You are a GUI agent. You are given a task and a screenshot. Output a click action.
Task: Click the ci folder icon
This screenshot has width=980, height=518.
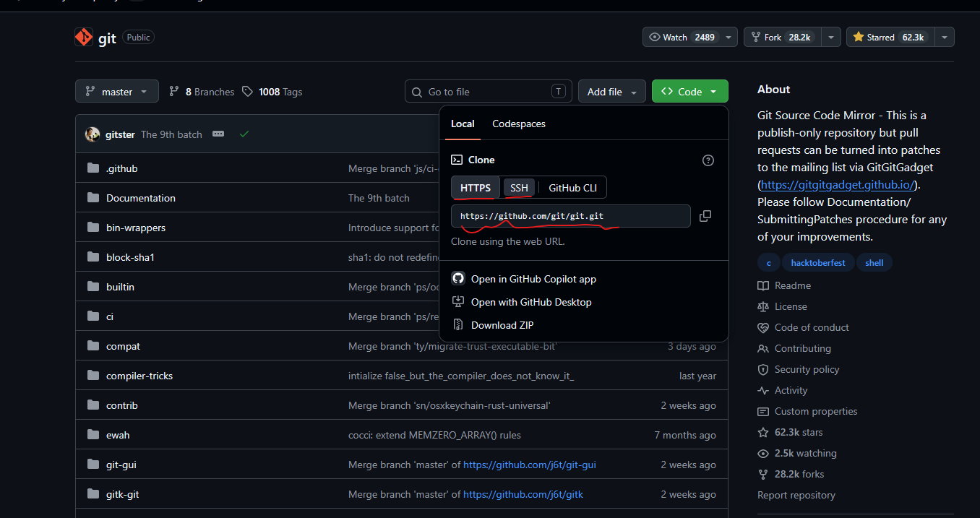click(x=93, y=316)
